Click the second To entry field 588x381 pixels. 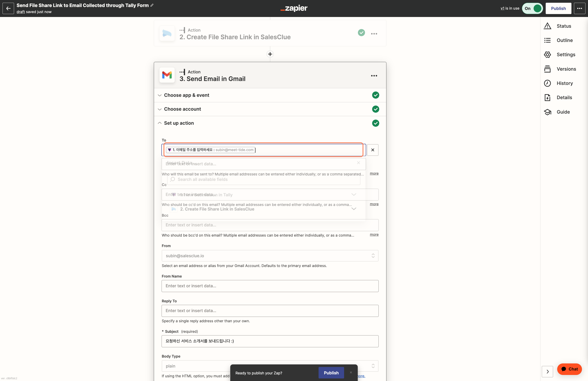[264, 164]
